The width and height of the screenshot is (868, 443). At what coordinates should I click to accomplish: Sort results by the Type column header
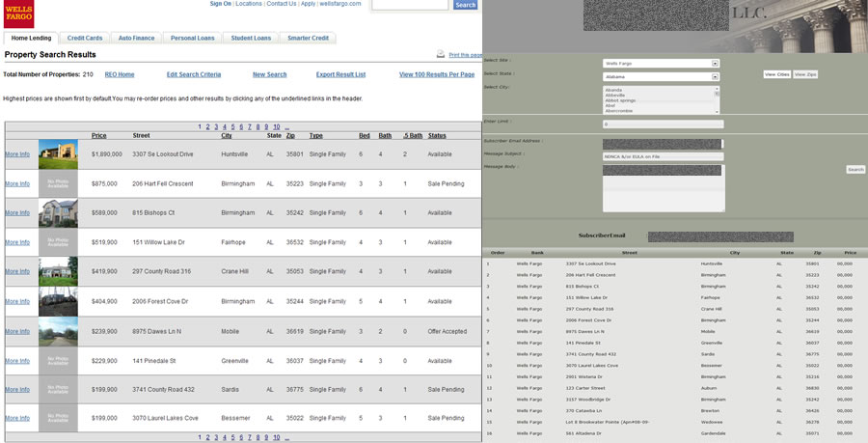pos(316,136)
